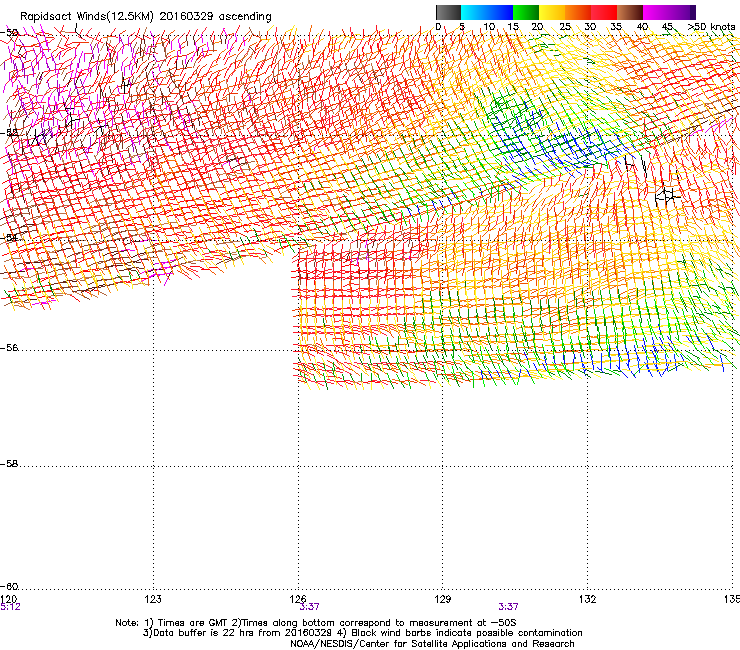Click the '-58' latitude axis label

pos(9,464)
